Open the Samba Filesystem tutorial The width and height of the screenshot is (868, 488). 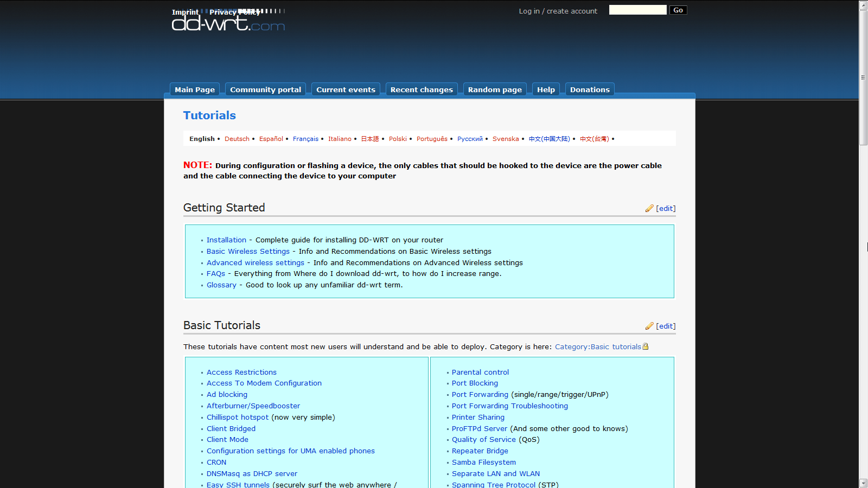pyautogui.click(x=484, y=462)
